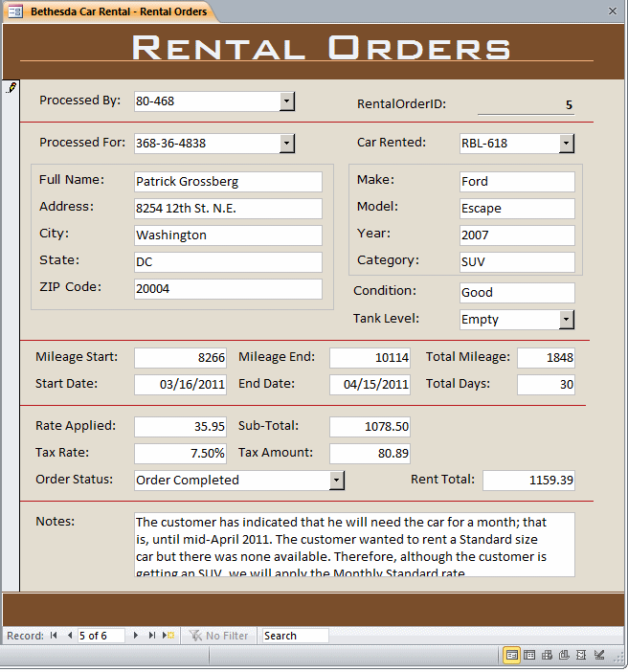This screenshot has height=672, width=628.
Task: Switch to PivotChart View in status bar
Action: click(564, 655)
